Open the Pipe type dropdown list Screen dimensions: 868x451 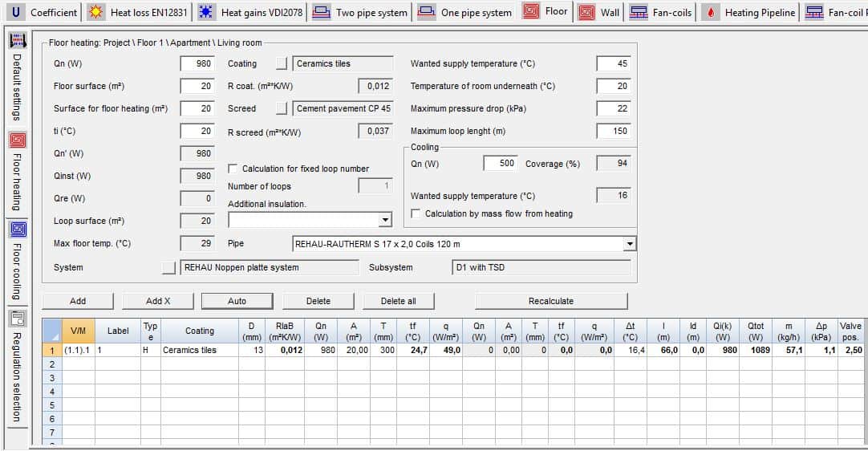coord(629,244)
